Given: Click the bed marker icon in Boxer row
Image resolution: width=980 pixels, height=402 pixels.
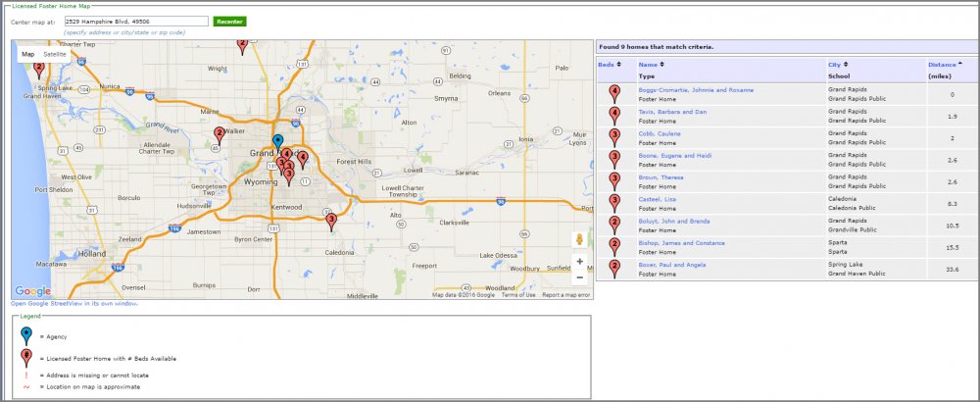Looking at the screenshot, I should pyautogui.click(x=614, y=269).
